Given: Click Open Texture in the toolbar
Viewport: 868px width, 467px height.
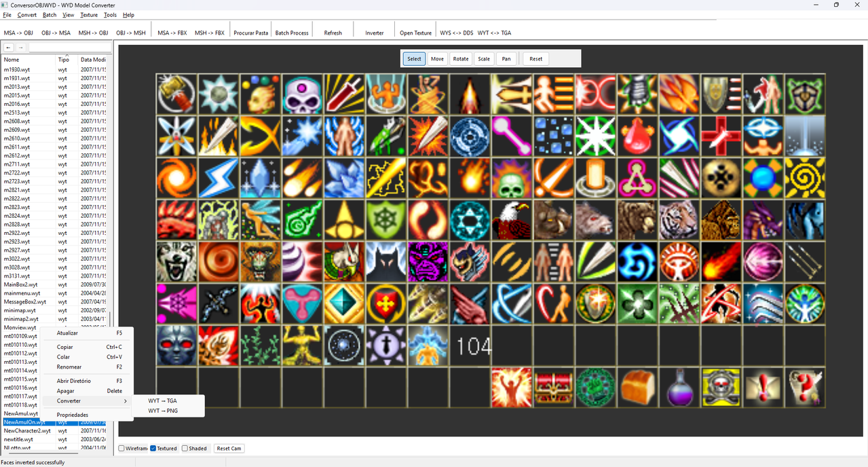Looking at the screenshot, I should (x=415, y=33).
